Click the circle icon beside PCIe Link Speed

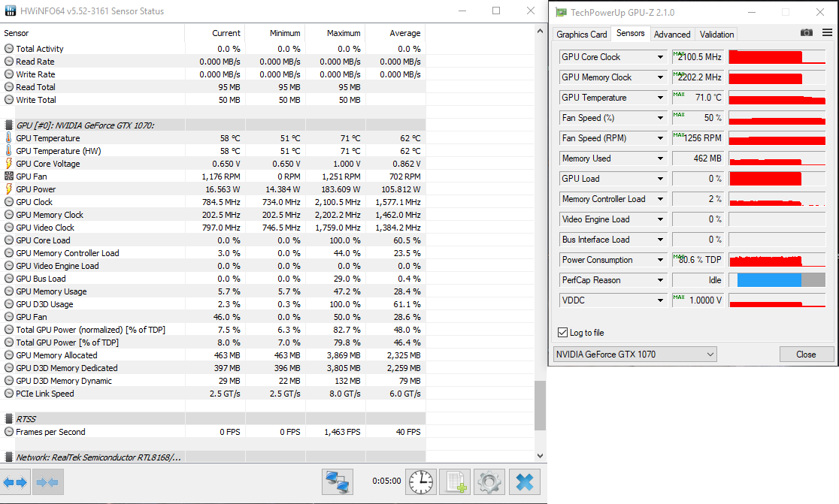click(8, 394)
